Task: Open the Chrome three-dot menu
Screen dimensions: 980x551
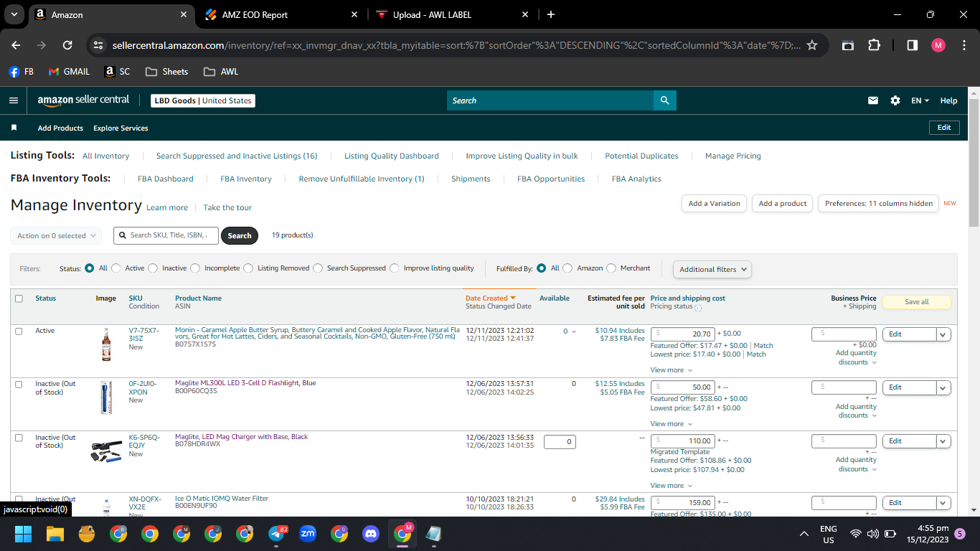Action: click(x=964, y=44)
